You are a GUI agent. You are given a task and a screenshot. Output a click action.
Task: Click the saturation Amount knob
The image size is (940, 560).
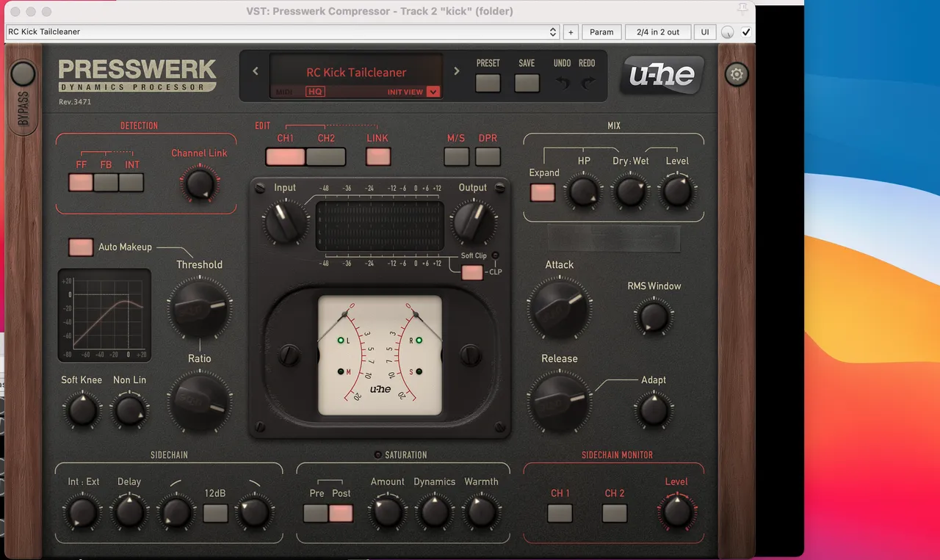tap(387, 512)
